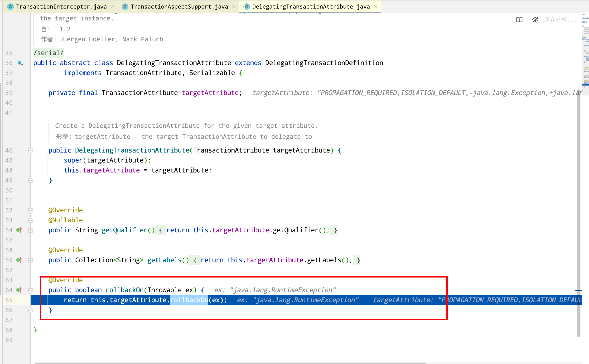Click the targetAttribute field on line 39
Image resolution: width=589 pixels, height=364 pixels.
210,93
